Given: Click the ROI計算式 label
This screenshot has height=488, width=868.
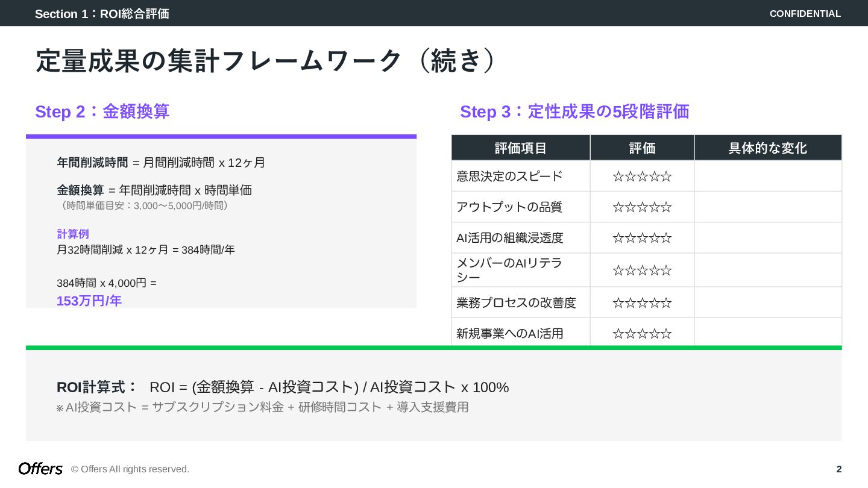Looking at the screenshot, I should pos(96,387).
